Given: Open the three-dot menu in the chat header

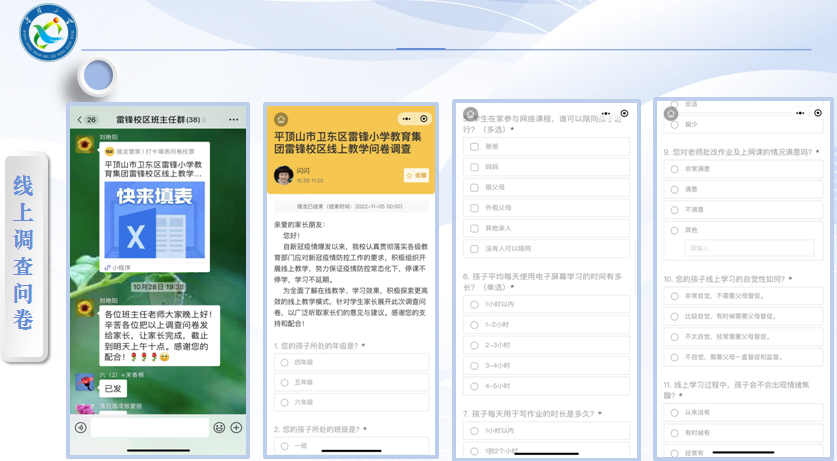Looking at the screenshot, I should pos(233,120).
